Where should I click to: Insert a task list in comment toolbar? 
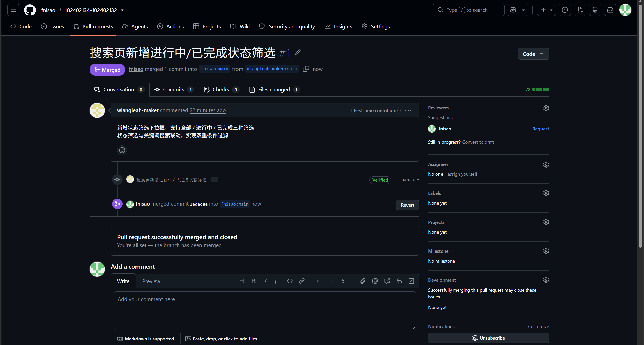[x=345, y=281]
